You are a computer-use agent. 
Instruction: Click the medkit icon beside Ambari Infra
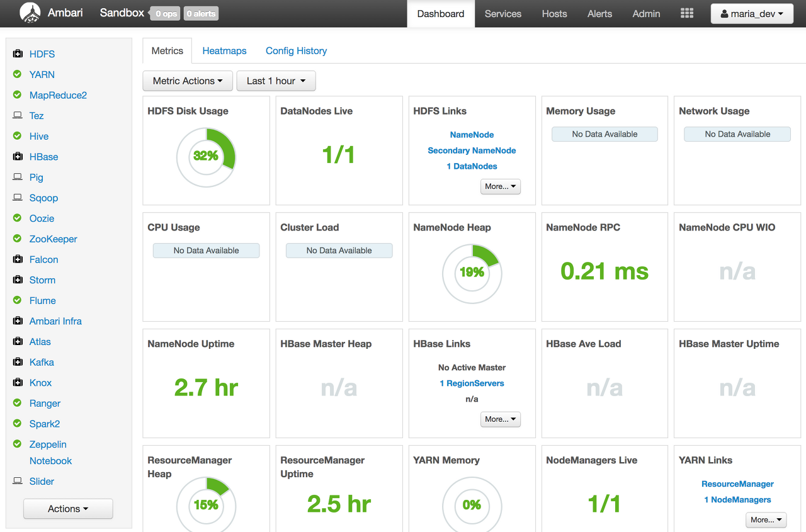18,321
